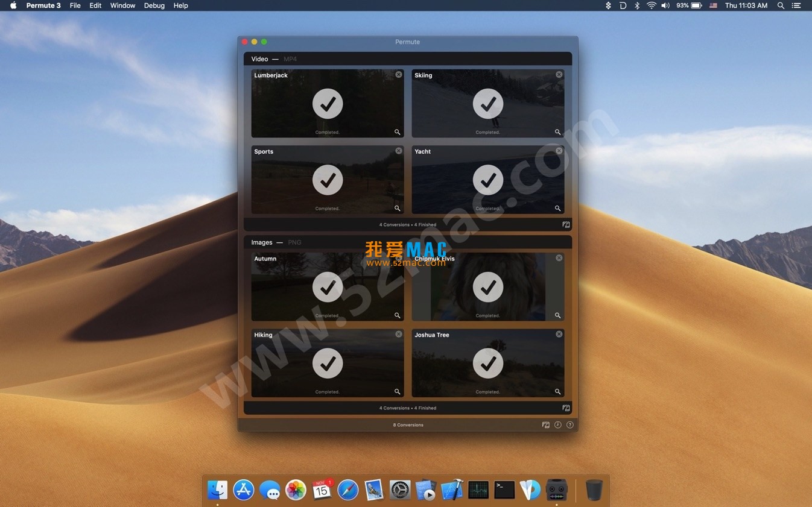
Task: Launch Terminal from the Dock
Action: pyautogui.click(x=504, y=490)
